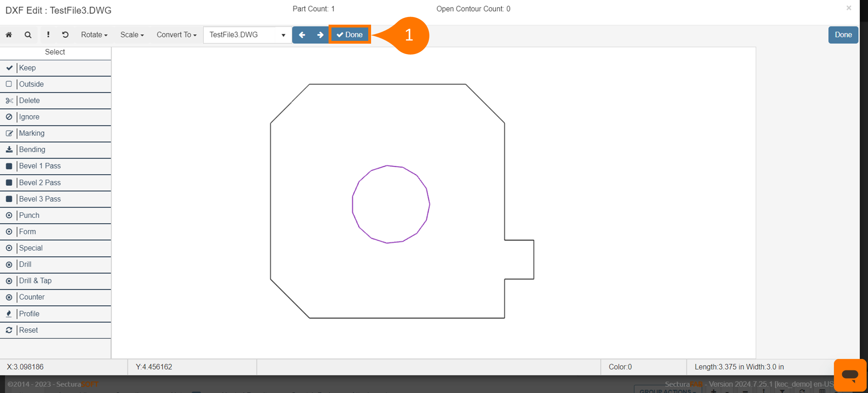
Task: Go to previous file with left arrow
Action: tap(302, 35)
